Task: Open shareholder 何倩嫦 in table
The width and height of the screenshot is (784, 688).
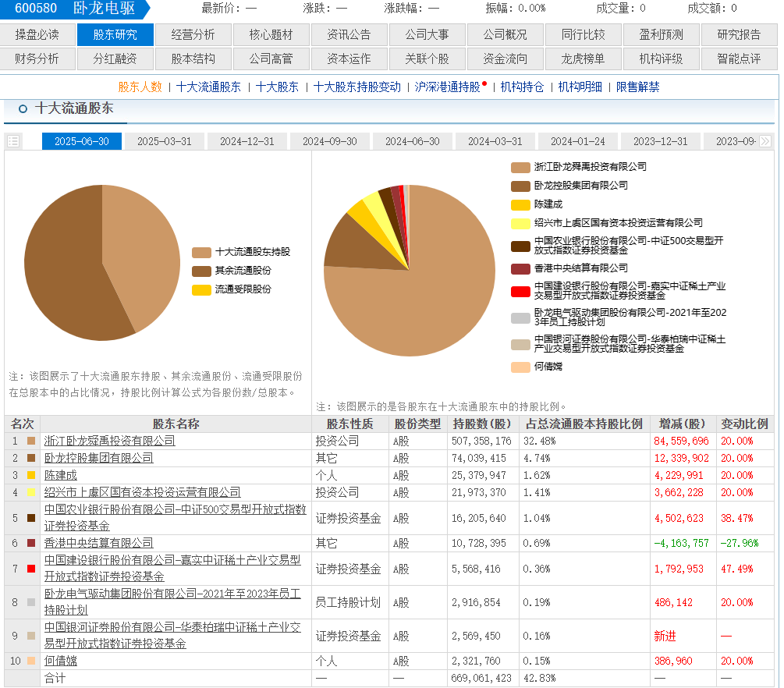Action: (61, 661)
